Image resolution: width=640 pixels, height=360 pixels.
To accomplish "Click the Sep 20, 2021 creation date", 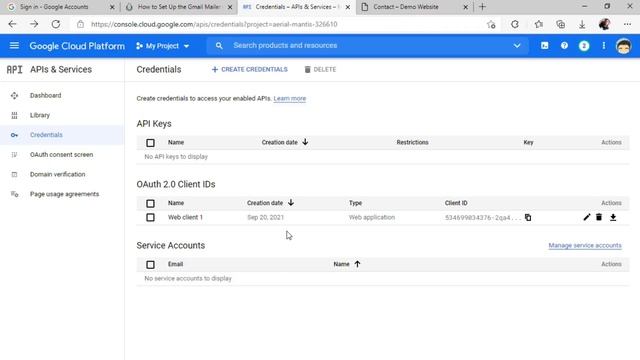I will point(265,217).
